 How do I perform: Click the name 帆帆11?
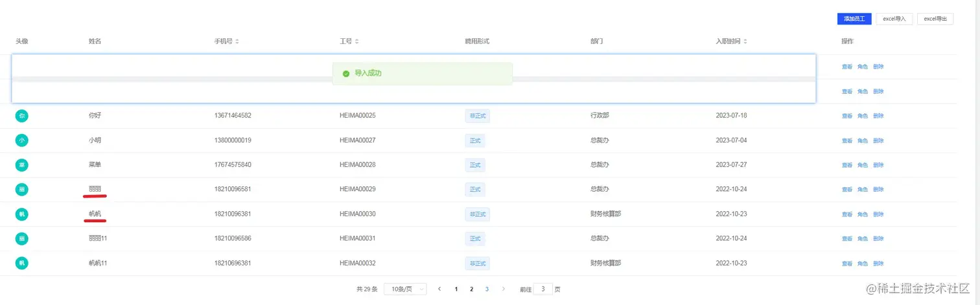(98, 264)
